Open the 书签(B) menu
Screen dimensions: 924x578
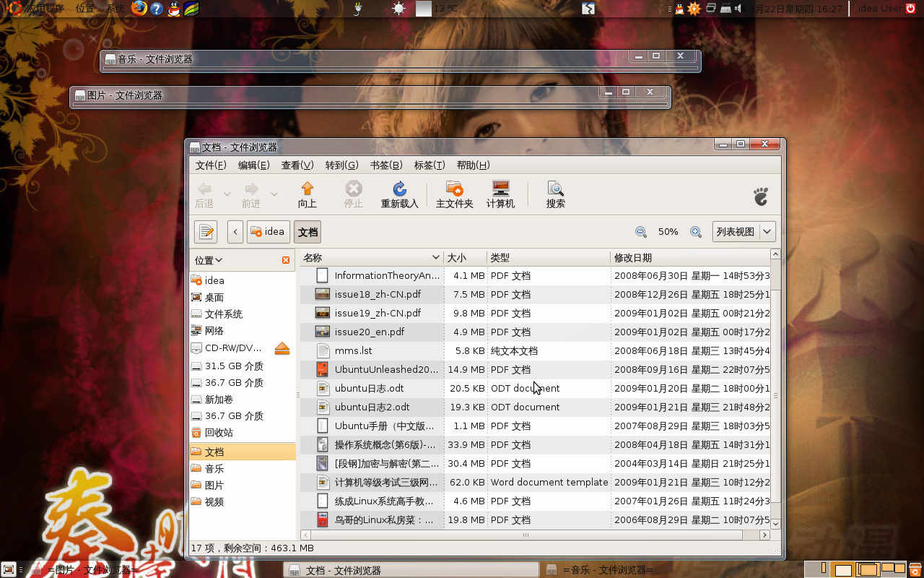pos(386,165)
